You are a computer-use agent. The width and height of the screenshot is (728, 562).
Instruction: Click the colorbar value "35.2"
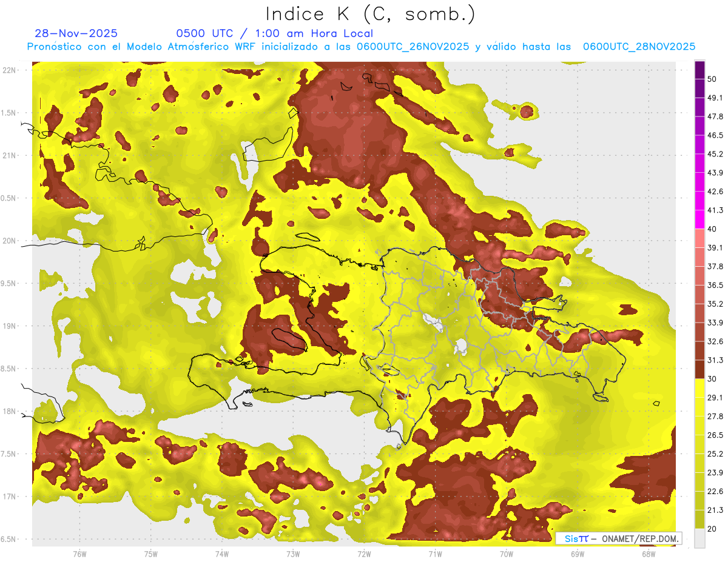click(715, 304)
